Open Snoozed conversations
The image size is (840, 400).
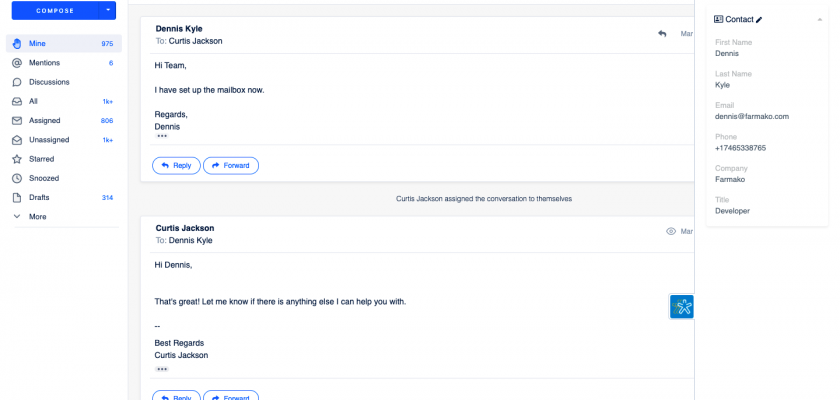point(44,178)
